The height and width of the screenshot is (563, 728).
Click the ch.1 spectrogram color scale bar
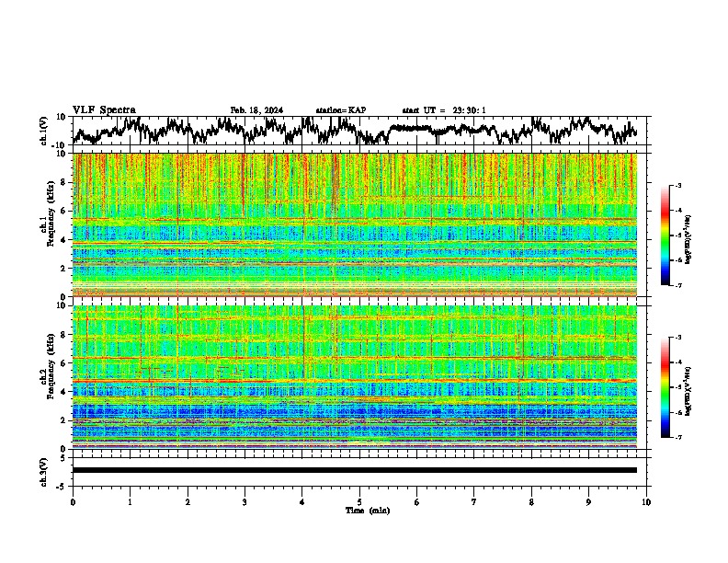[x=665, y=236]
